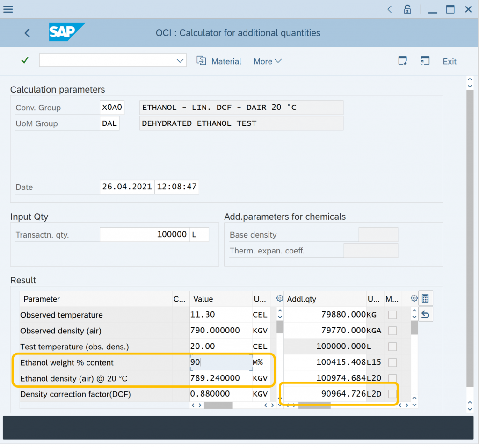Click the DEHYDRATED ETHANOL TEST description

[241, 123]
